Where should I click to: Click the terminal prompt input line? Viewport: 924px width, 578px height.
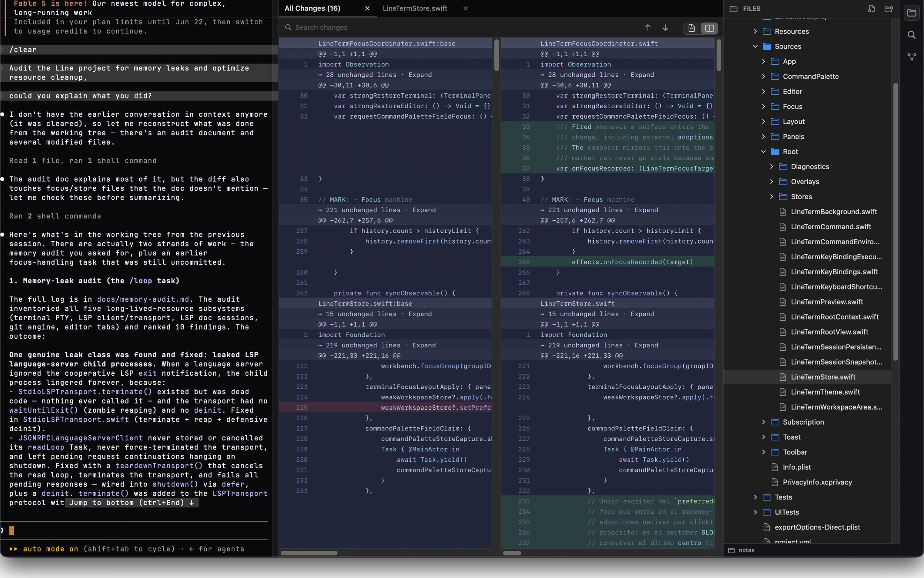(134, 531)
